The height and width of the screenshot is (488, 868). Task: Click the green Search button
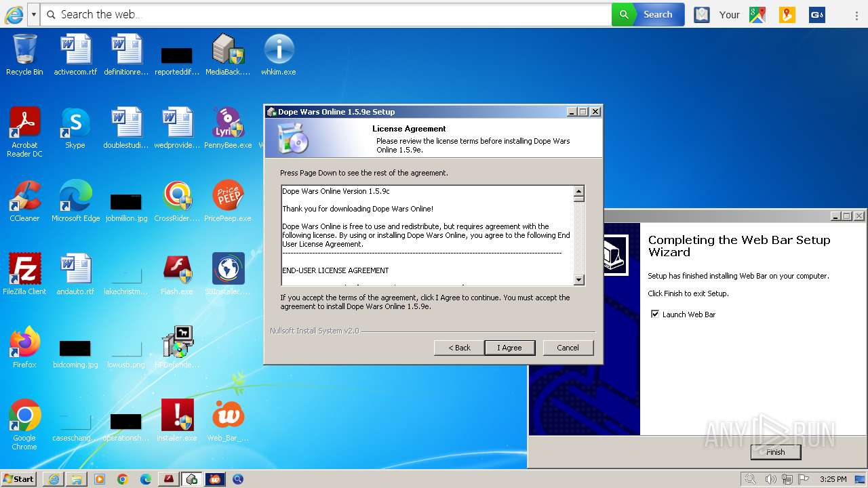[x=648, y=14]
